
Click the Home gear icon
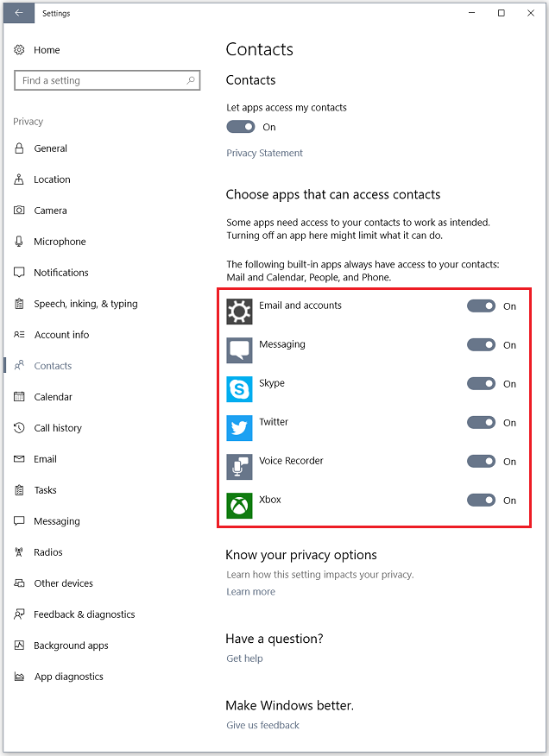pos(20,50)
